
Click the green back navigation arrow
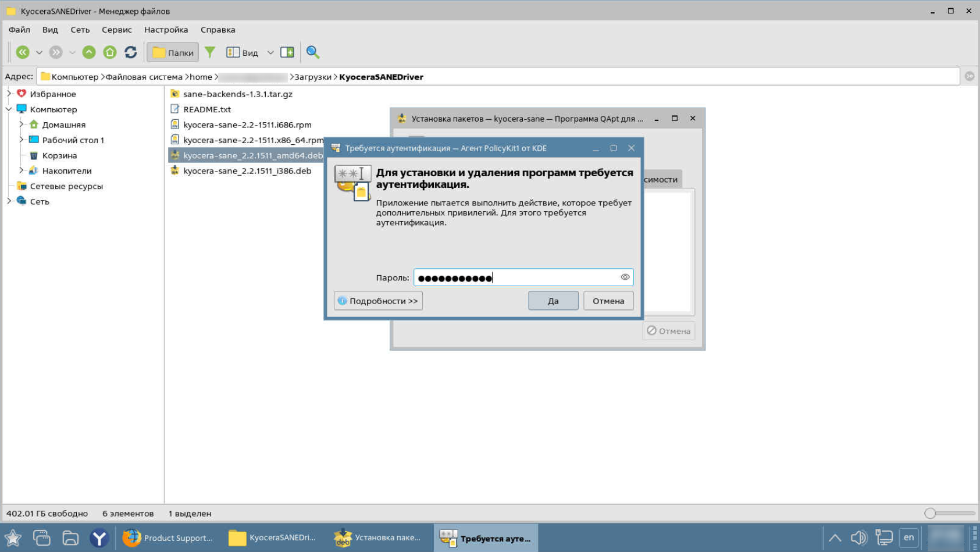22,52
